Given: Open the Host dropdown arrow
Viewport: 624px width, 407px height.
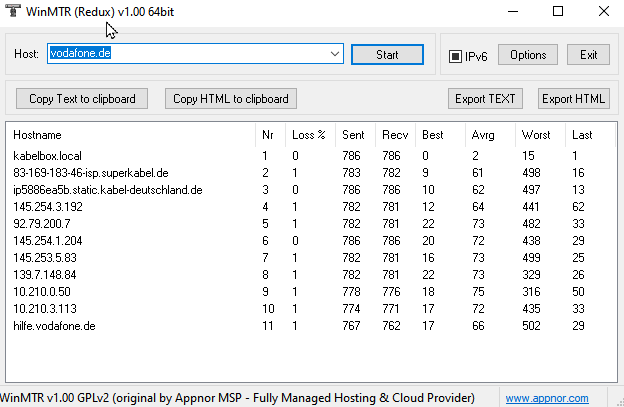Looking at the screenshot, I should (x=335, y=54).
